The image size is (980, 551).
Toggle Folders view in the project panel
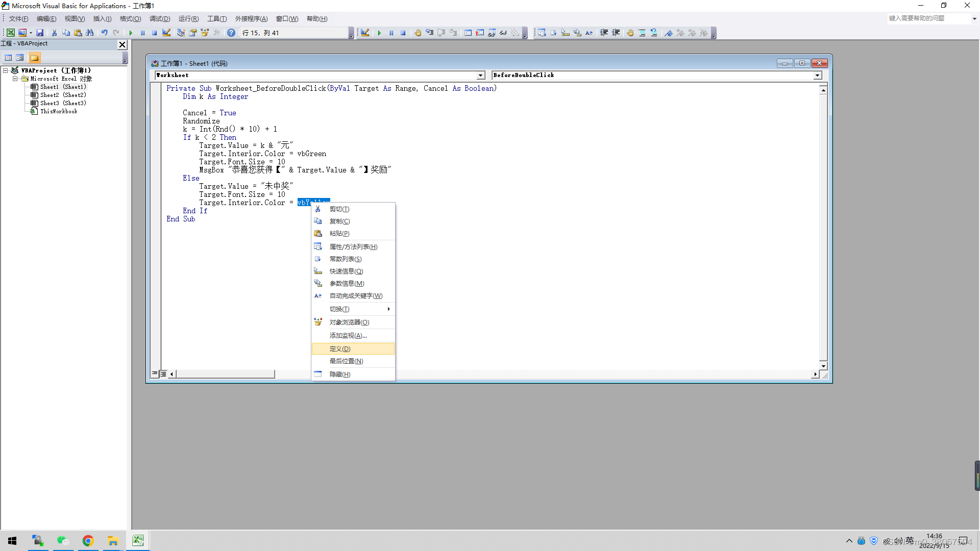(x=34, y=58)
